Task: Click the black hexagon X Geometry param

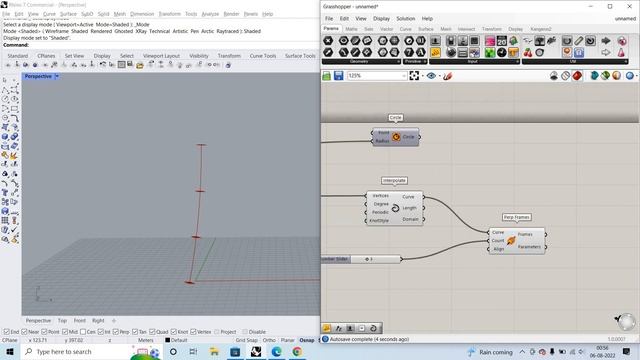Action: pos(328,41)
